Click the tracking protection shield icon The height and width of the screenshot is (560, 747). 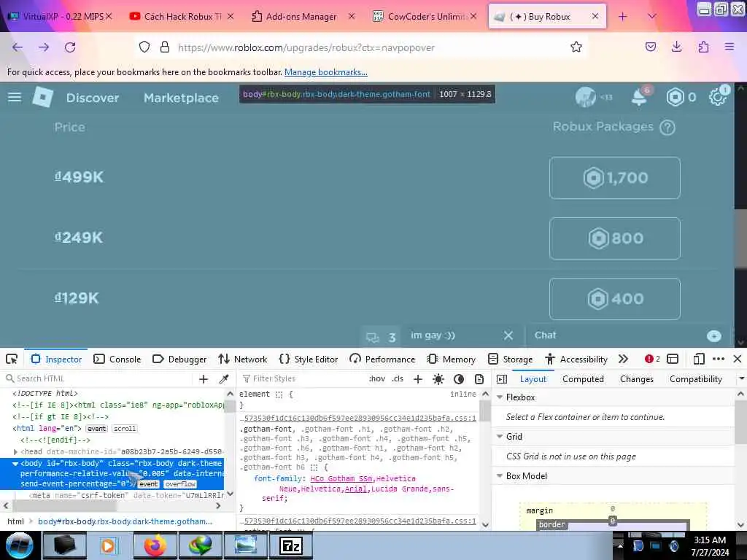click(144, 47)
